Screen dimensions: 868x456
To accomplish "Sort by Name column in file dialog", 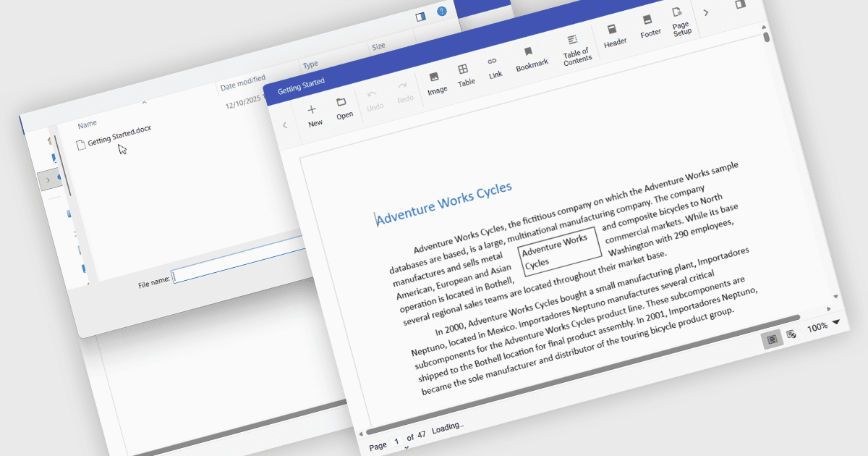I will pos(87,124).
